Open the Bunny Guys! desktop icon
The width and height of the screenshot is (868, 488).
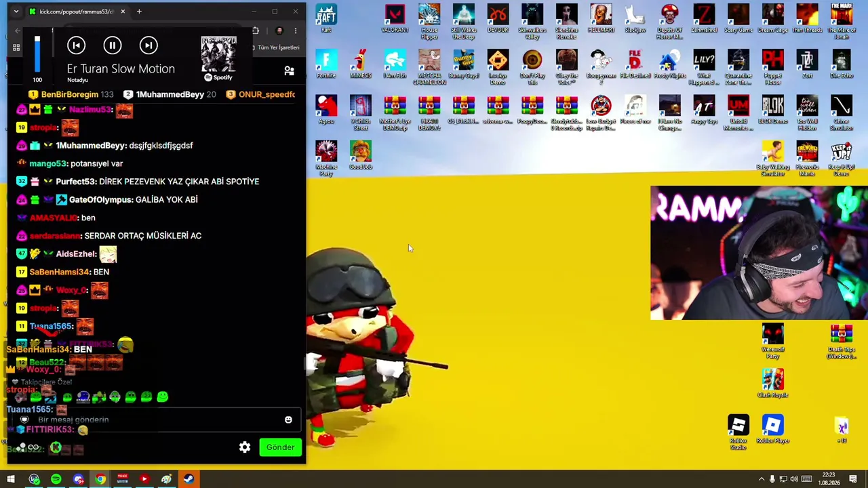click(463, 64)
